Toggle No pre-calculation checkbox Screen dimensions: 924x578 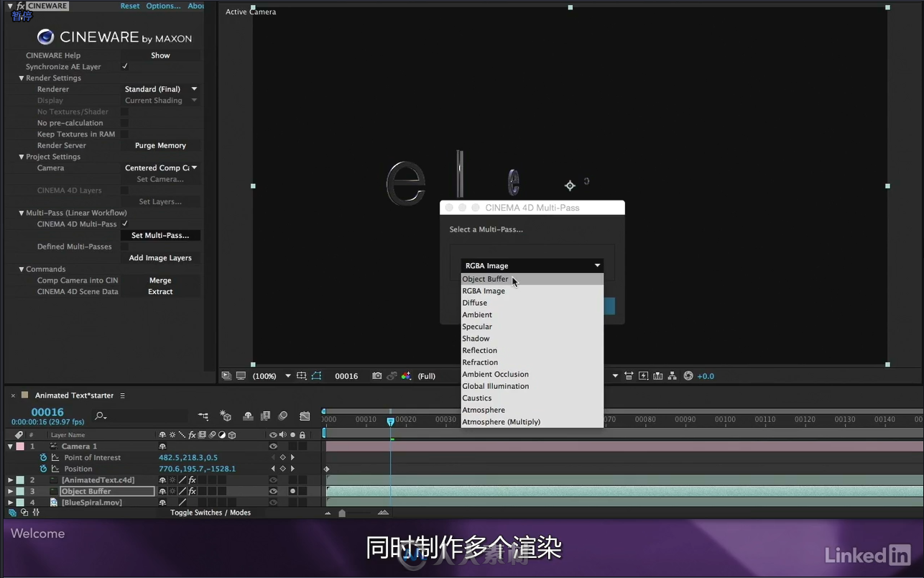(124, 123)
